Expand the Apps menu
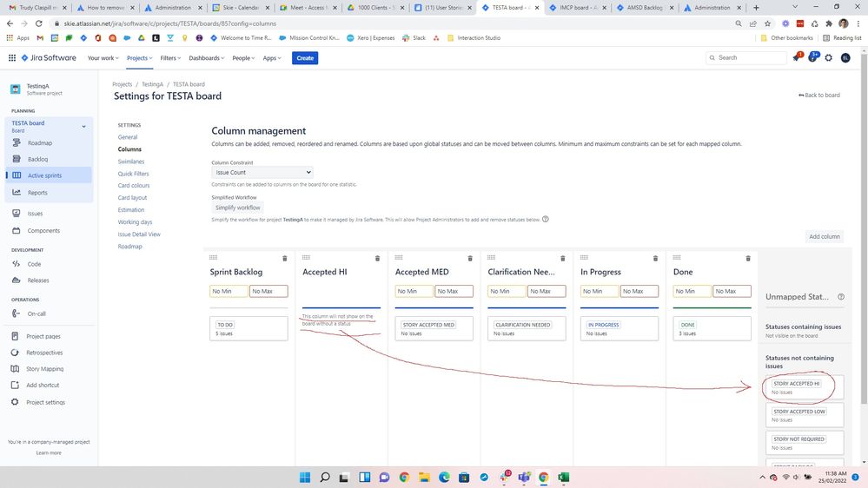This screenshot has height=488, width=868. pos(272,58)
